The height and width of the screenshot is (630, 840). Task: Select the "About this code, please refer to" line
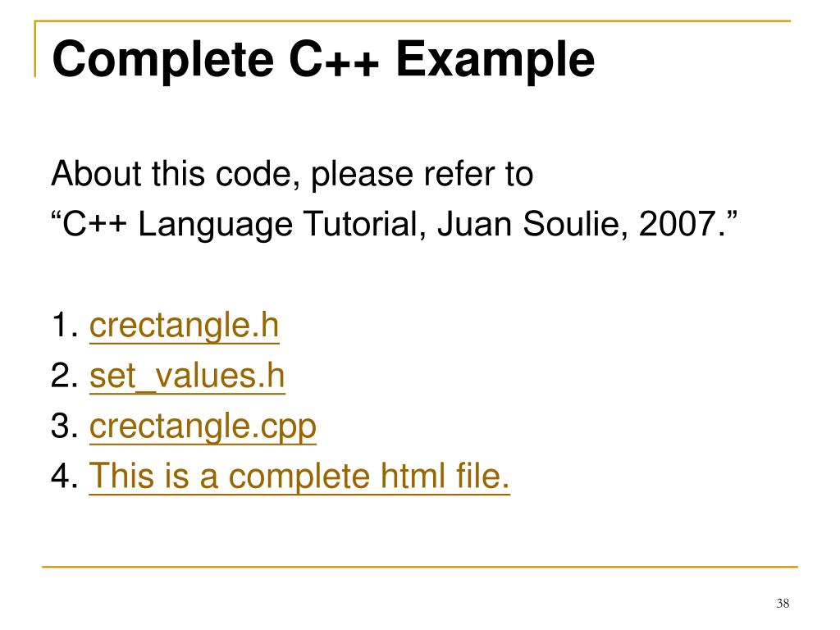pyautogui.click(x=293, y=174)
